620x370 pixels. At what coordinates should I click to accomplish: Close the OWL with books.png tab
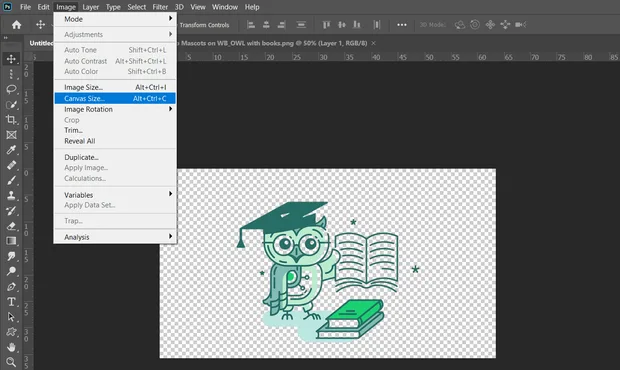click(x=373, y=43)
